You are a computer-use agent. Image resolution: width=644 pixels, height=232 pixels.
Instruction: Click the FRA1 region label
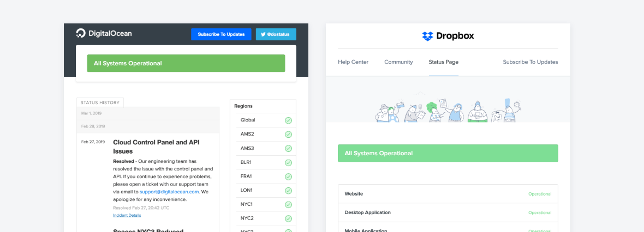pyautogui.click(x=247, y=176)
